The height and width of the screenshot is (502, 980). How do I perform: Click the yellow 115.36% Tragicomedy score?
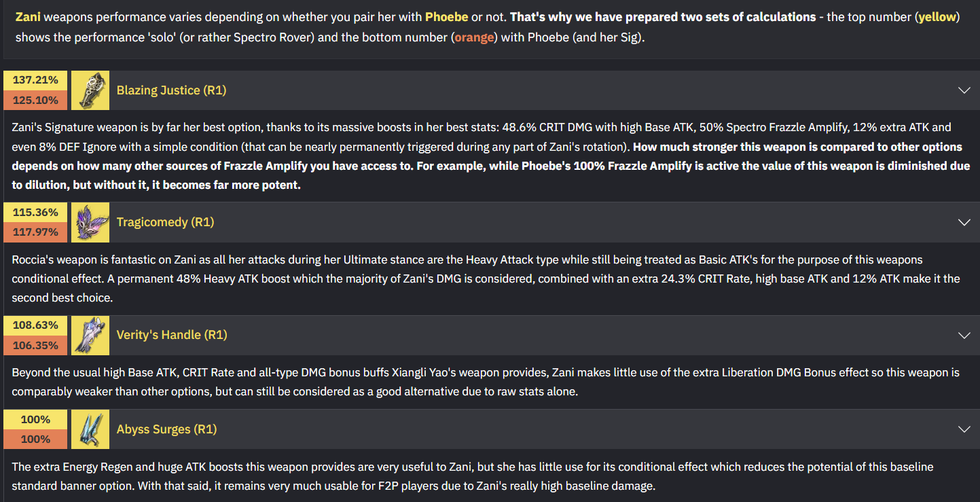pos(35,212)
